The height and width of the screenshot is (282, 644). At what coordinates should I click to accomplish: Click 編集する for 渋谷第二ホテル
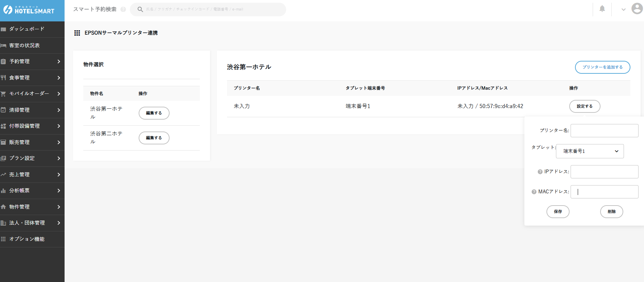point(154,138)
